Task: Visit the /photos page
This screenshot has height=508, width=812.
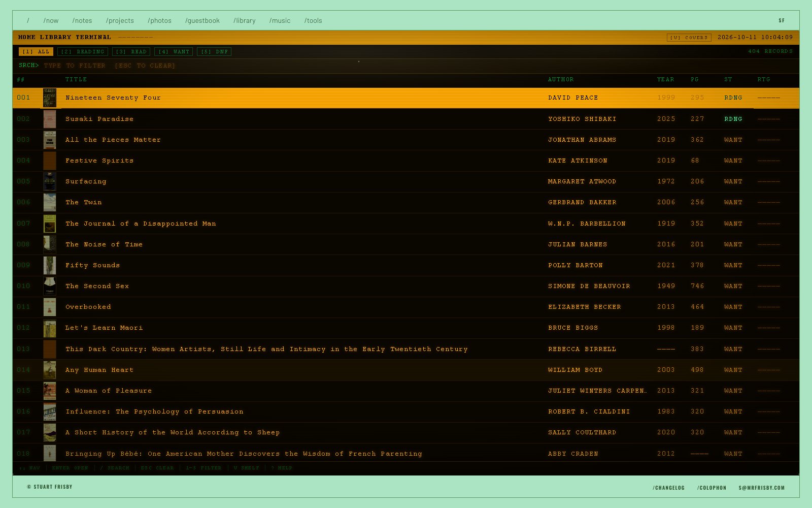Action: point(159,21)
